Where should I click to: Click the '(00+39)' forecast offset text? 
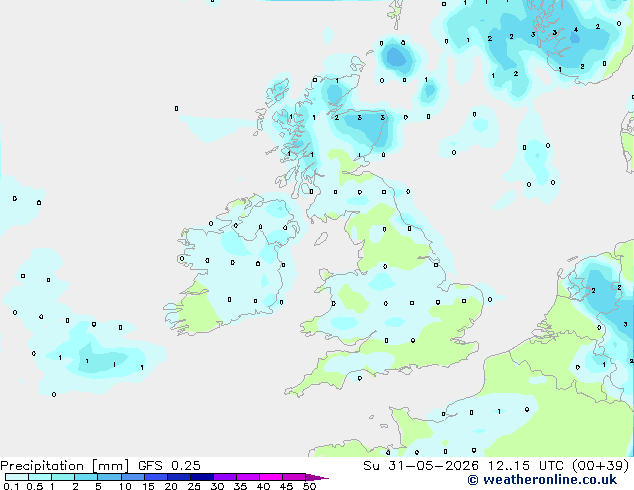click(x=601, y=466)
